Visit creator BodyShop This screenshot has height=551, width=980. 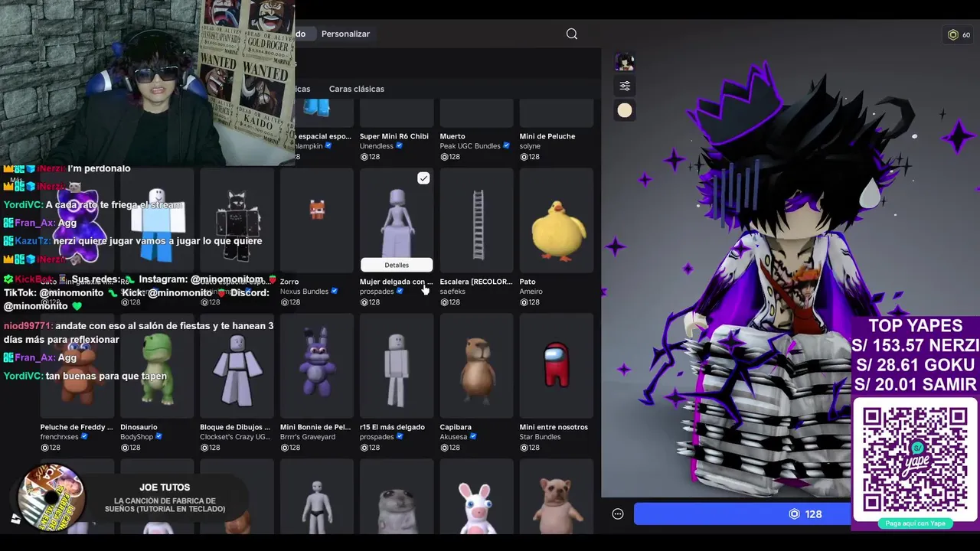pyautogui.click(x=138, y=437)
